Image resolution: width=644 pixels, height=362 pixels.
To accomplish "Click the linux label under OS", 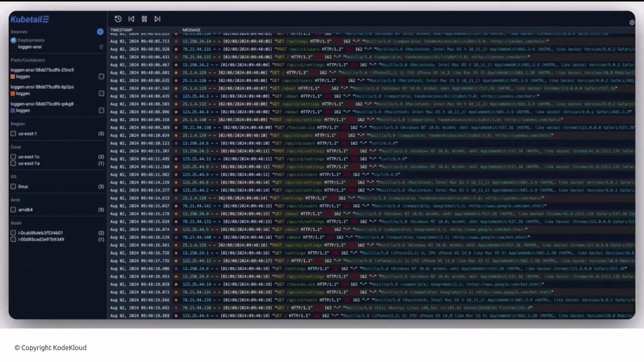I will point(23,187).
